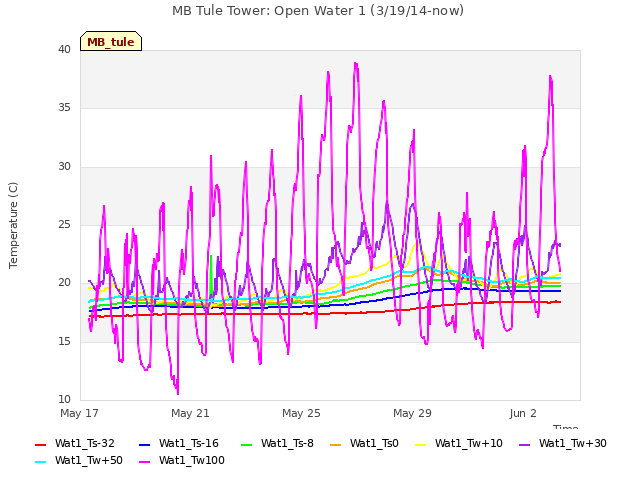Click the green Wat1_Ts-8 legend swatch
The height and width of the screenshot is (480, 640).
click(247, 444)
